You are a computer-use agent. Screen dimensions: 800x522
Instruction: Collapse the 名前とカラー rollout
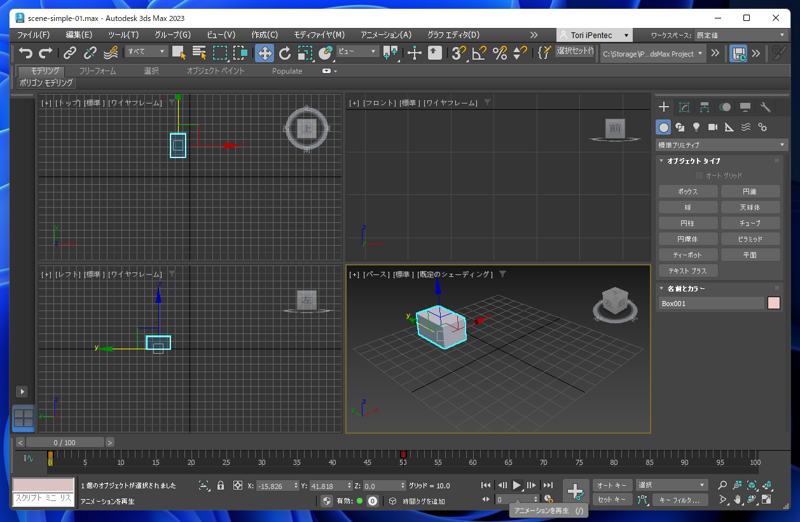(685, 288)
